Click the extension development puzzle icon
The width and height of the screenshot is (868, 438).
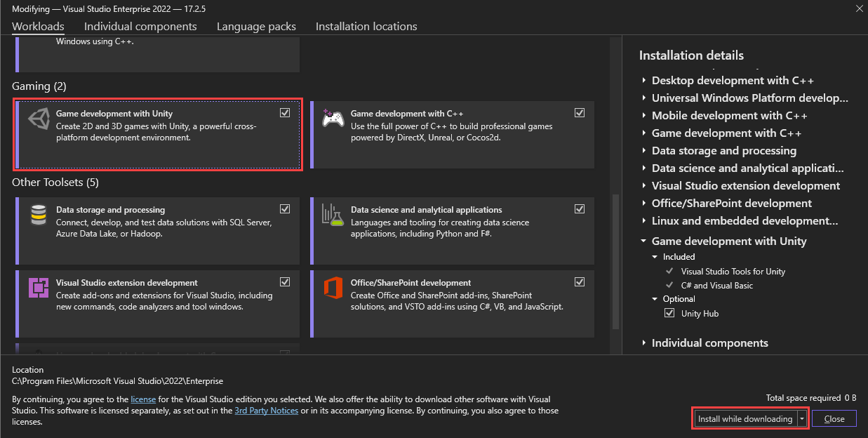coord(38,288)
